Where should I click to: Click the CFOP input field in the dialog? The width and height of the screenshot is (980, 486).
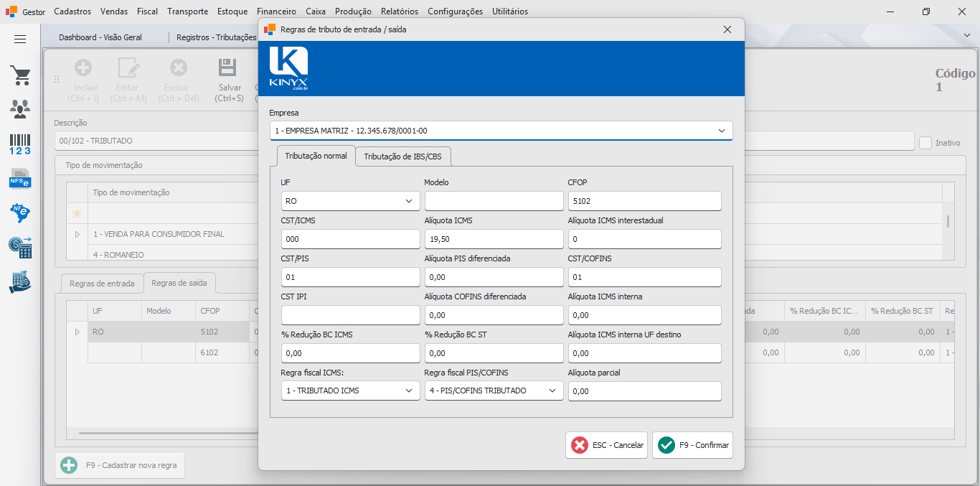pos(644,201)
